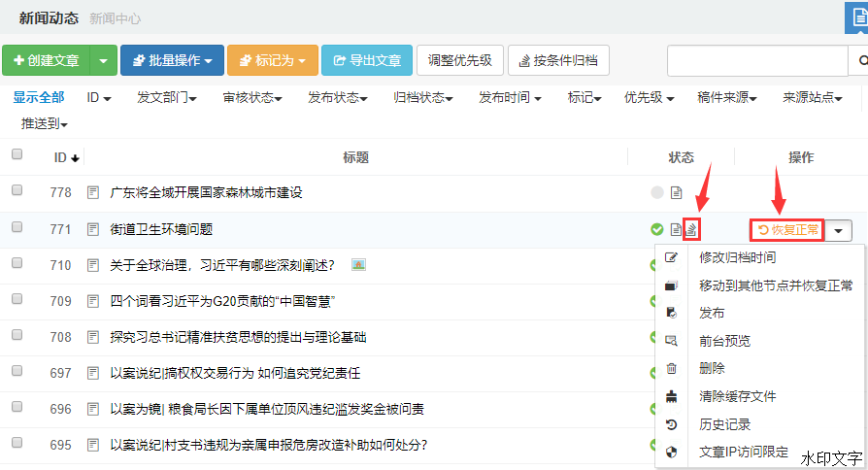This screenshot has height=470, width=868.
Task: Click the publish icon next to 发布
Action: [x=671, y=313]
